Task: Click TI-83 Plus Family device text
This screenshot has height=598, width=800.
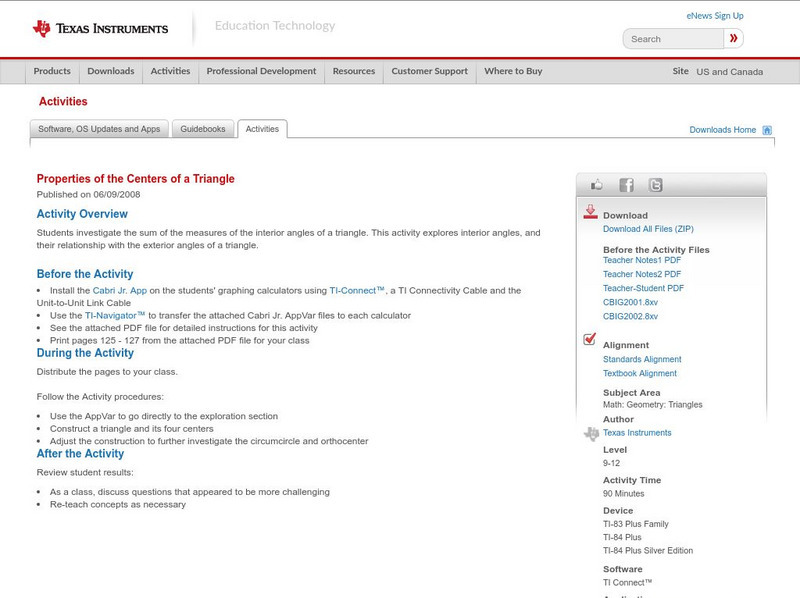Action: (x=636, y=524)
